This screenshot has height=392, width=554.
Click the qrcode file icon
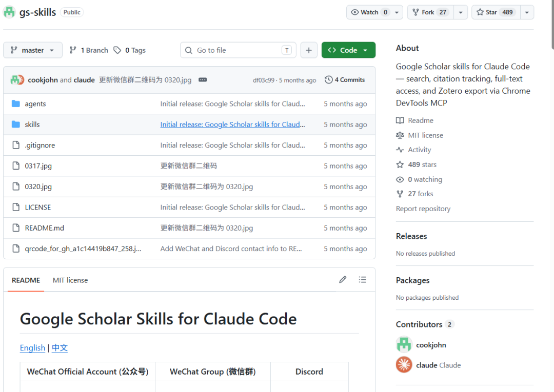click(x=16, y=249)
